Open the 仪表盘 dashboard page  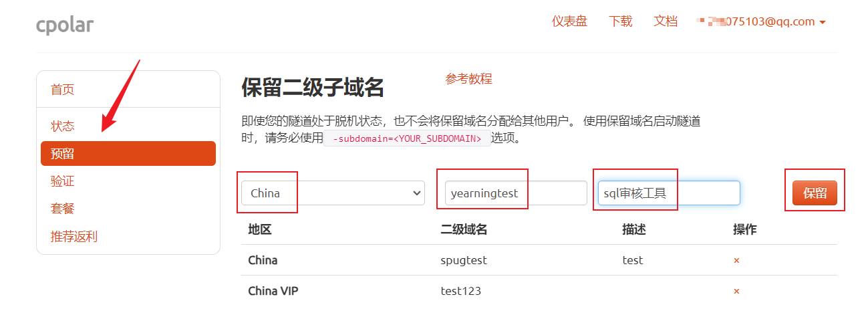(569, 21)
